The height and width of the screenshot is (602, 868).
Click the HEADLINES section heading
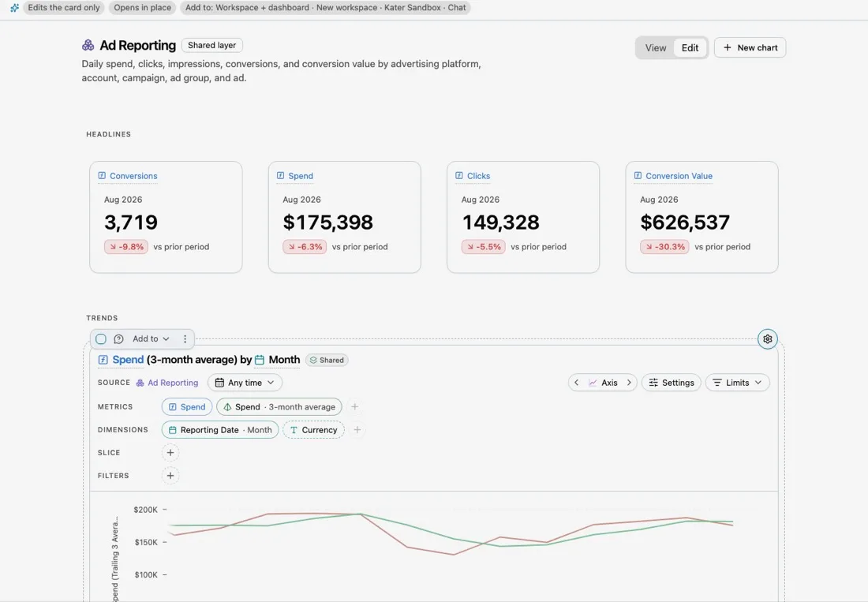(x=109, y=134)
